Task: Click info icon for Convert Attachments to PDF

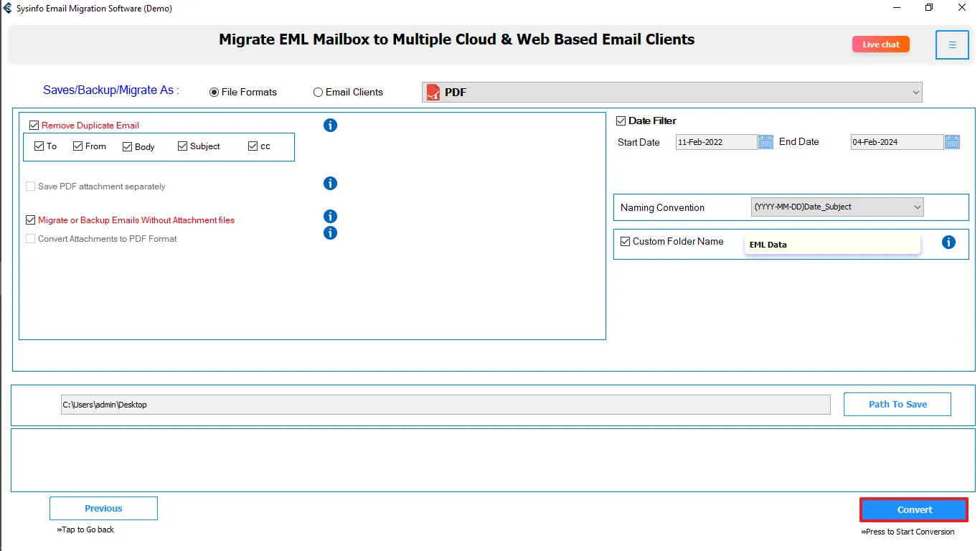Action: point(330,233)
